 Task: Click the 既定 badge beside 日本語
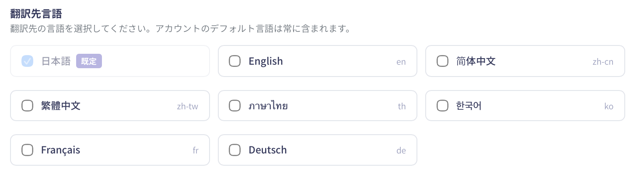pos(89,61)
